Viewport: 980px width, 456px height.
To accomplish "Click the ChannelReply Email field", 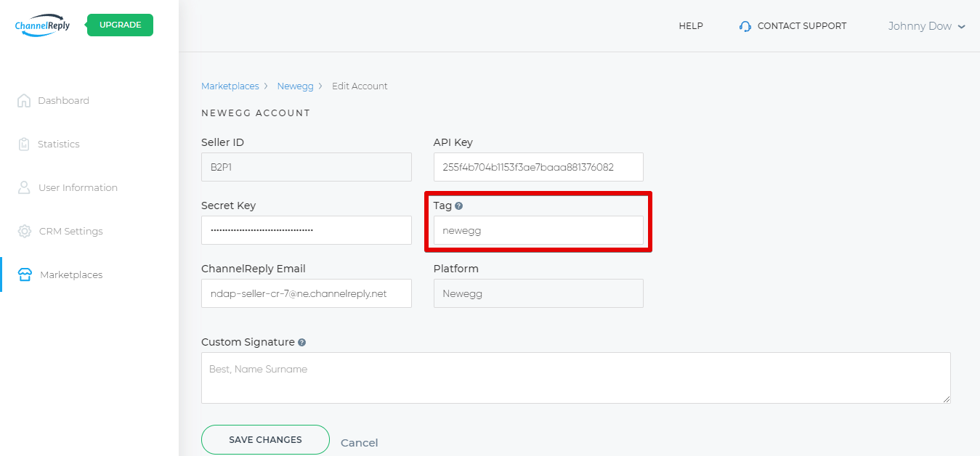I will click(307, 293).
